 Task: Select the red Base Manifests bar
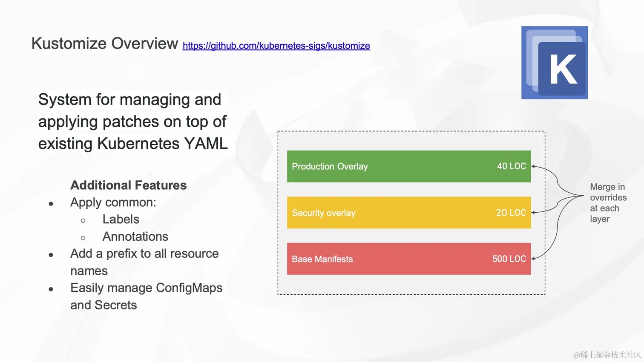tap(409, 259)
